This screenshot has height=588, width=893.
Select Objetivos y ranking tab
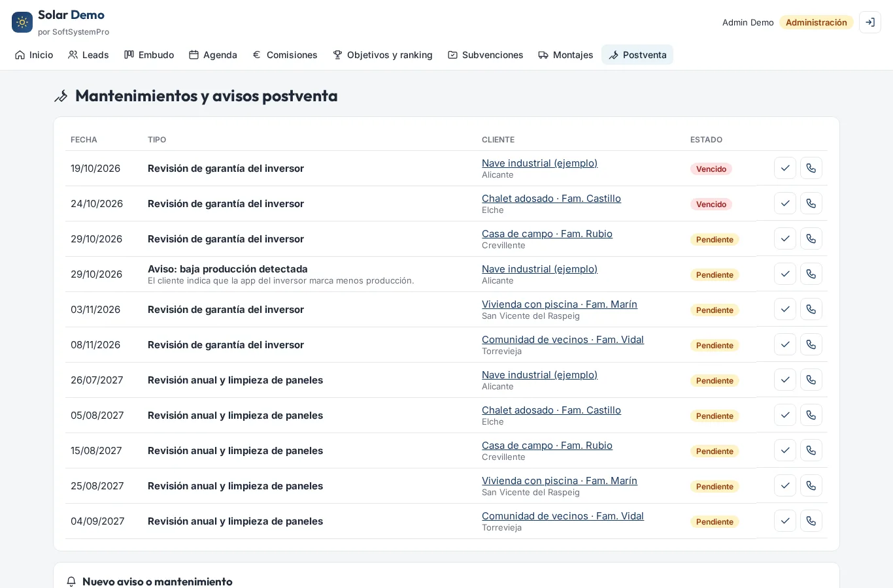point(382,55)
